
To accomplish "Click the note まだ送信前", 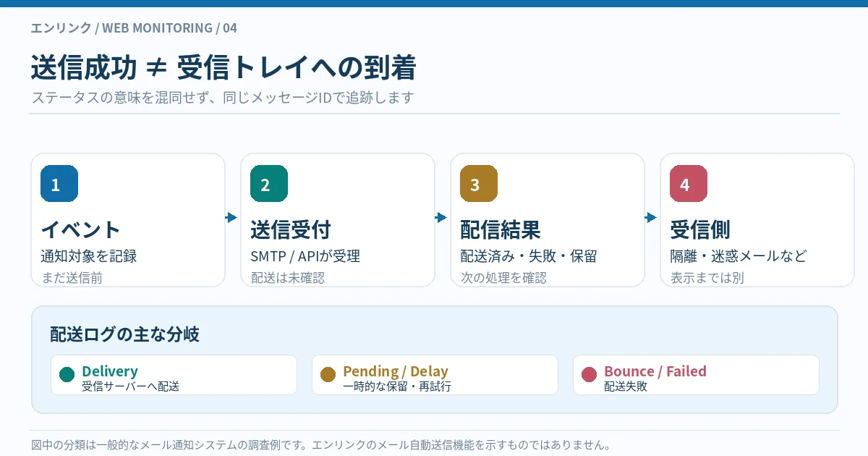I will [72, 277].
